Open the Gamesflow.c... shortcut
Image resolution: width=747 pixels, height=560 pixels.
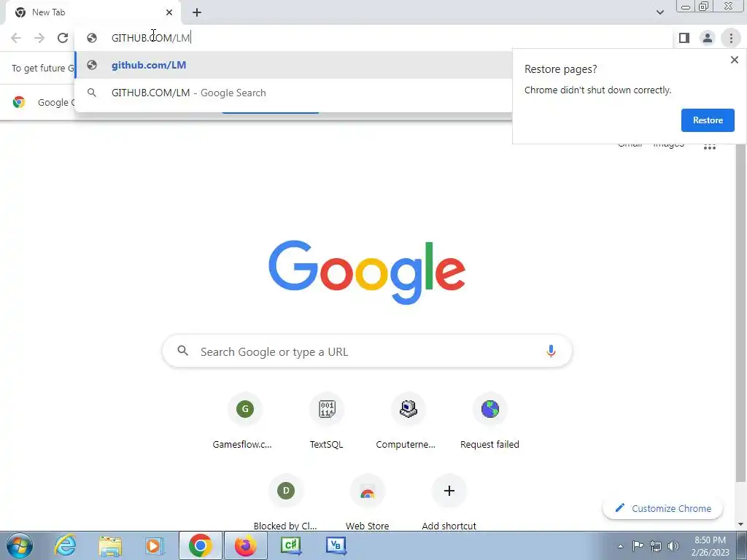click(244, 422)
